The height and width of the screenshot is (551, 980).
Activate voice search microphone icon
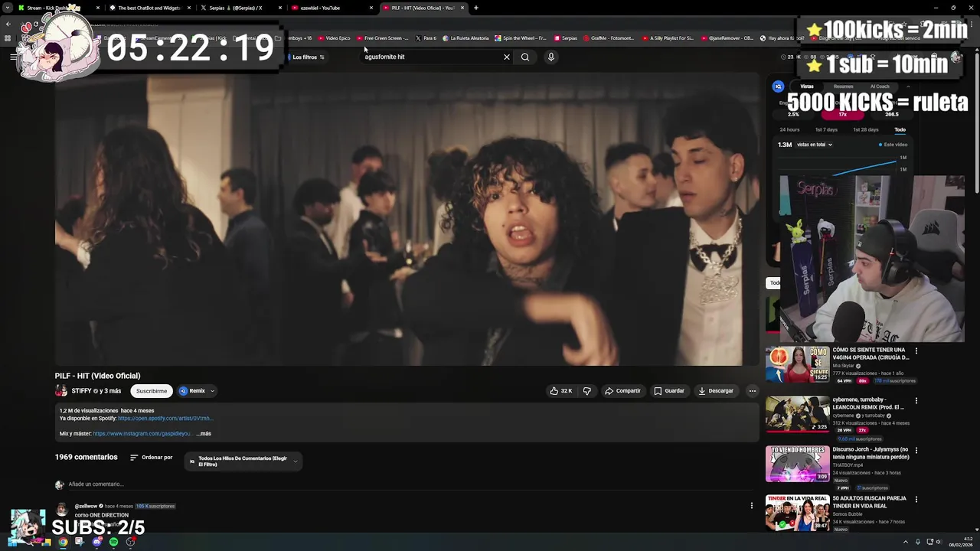tap(550, 57)
